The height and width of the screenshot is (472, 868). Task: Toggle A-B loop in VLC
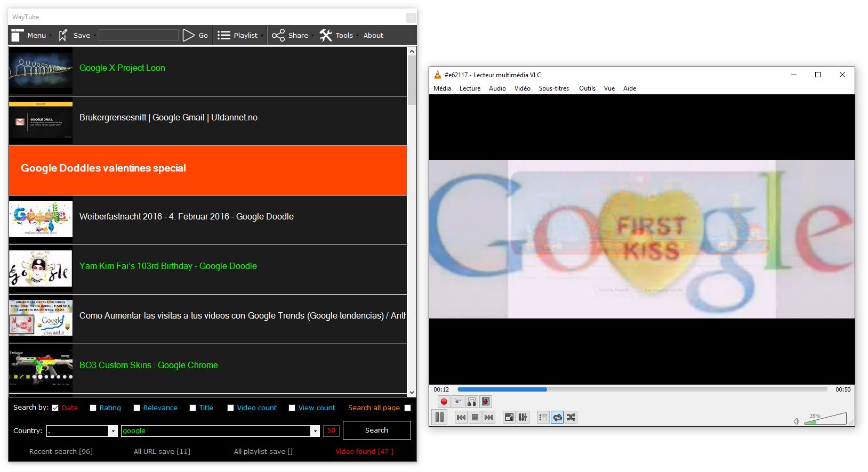click(x=472, y=402)
